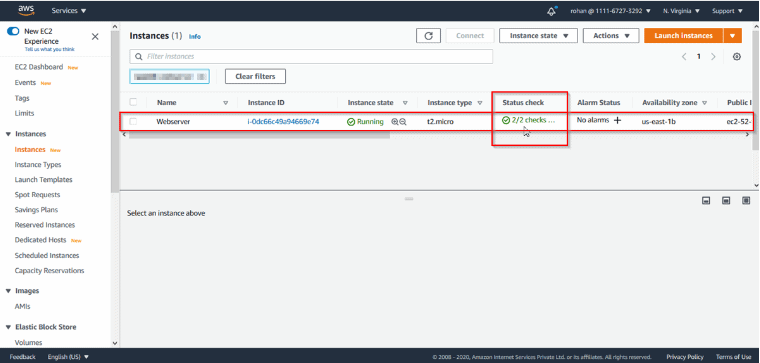The width and height of the screenshot is (760, 363).
Task: Refresh the instances list
Action: pos(428,35)
